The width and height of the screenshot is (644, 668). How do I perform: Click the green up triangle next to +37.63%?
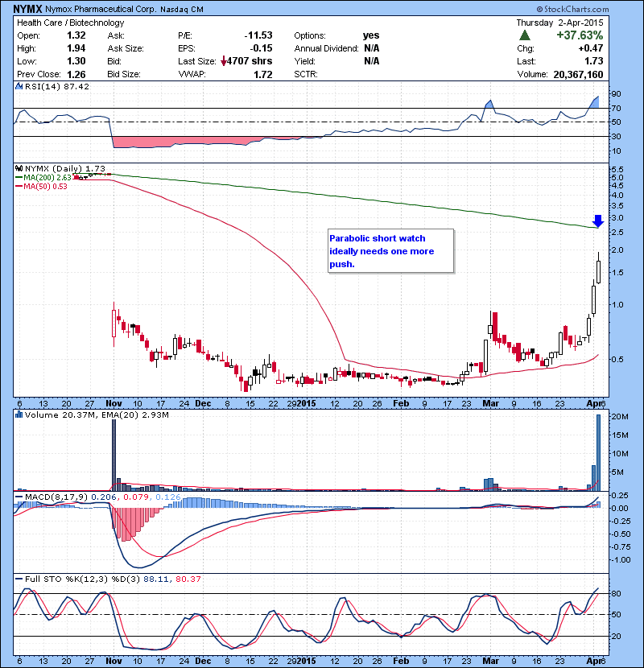coord(525,35)
